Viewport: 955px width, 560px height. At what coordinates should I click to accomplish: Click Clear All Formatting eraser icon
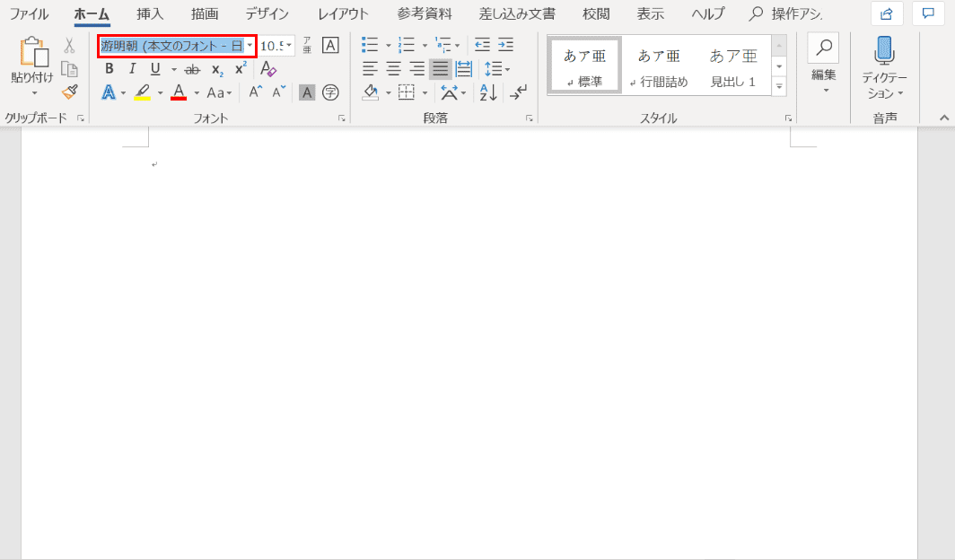click(x=268, y=69)
